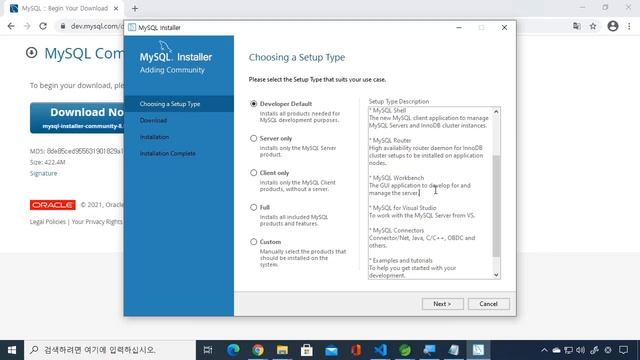Viewport: 640px width, 360px height.
Task: Open the Chrome profile icon
Action: click(x=613, y=26)
